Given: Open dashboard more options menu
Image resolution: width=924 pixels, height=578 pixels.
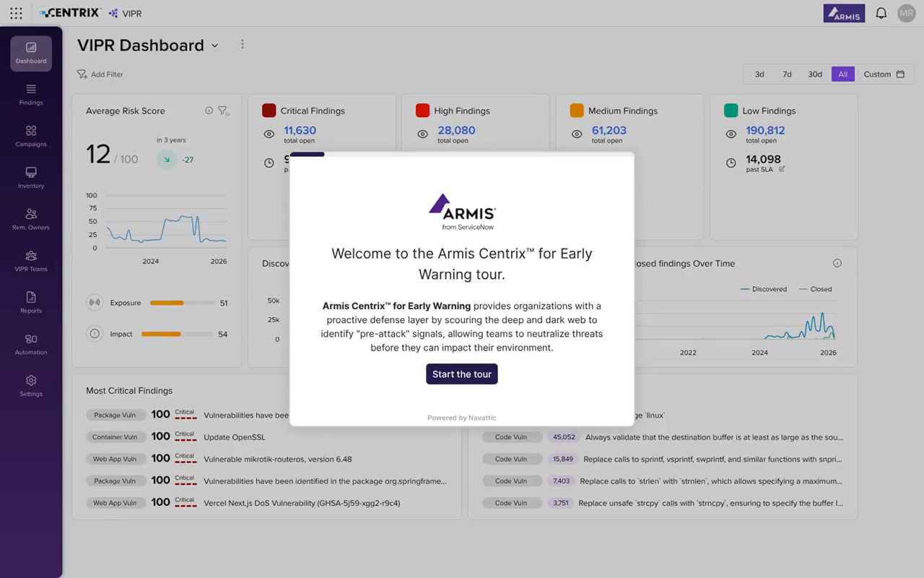Looking at the screenshot, I should coord(242,45).
